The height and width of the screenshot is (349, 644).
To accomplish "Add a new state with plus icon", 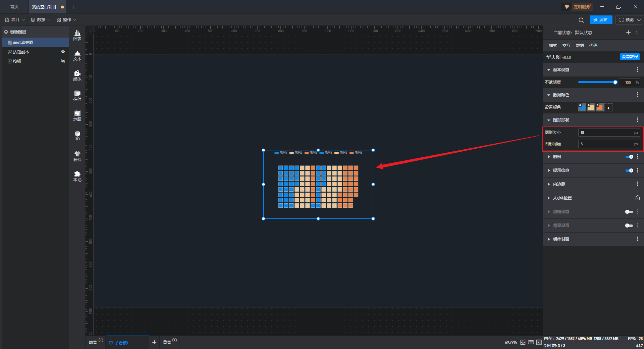I will [628, 33].
